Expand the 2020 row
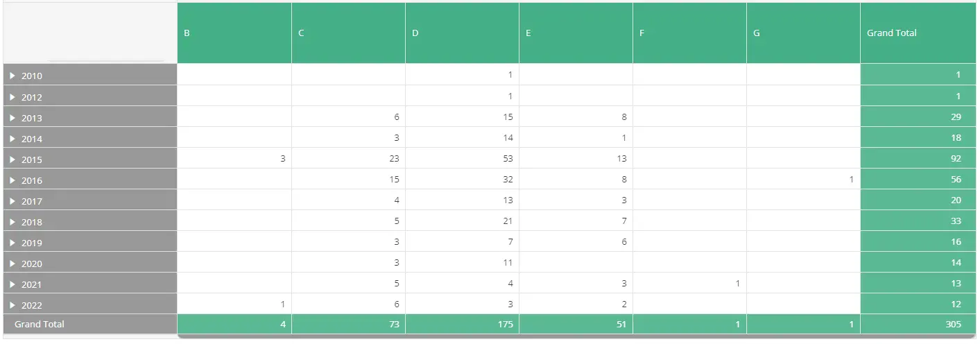The image size is (980, 344). [12, 263]
